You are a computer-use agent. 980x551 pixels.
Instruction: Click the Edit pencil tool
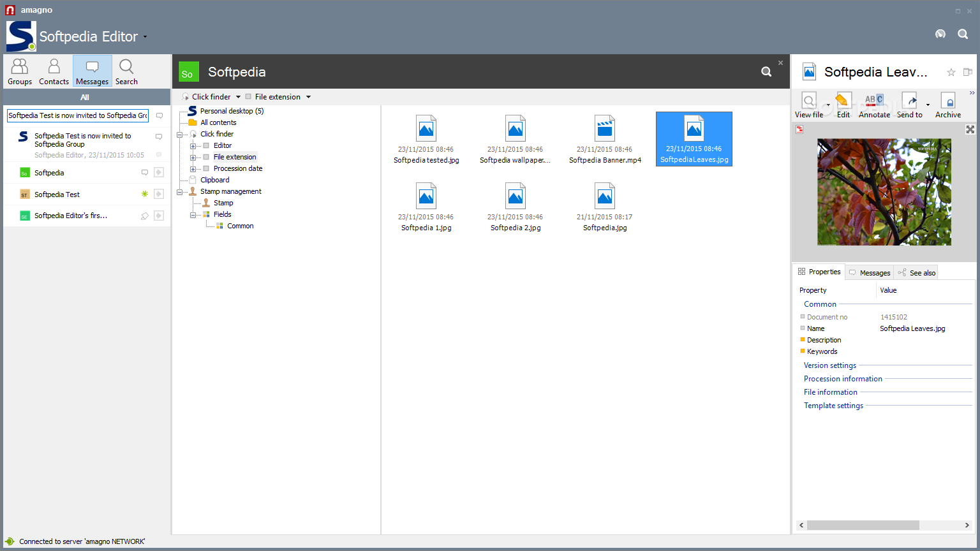click(843, 105)
